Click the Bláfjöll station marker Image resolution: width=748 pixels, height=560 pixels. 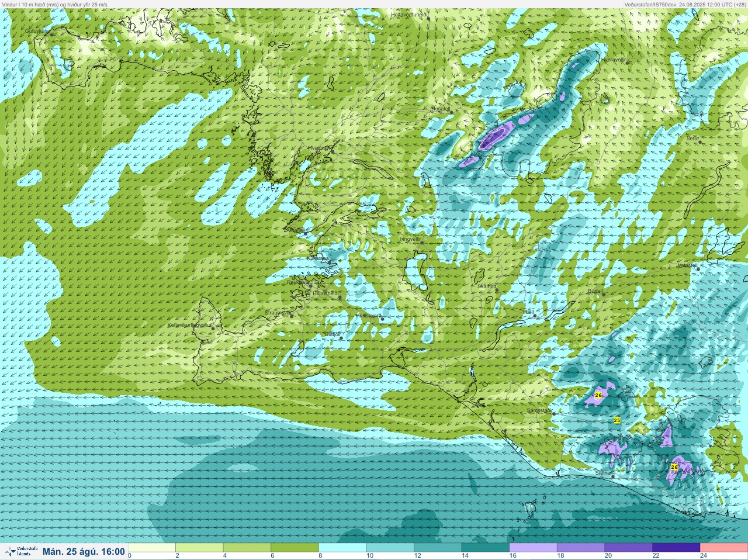(x=340, y=337)
